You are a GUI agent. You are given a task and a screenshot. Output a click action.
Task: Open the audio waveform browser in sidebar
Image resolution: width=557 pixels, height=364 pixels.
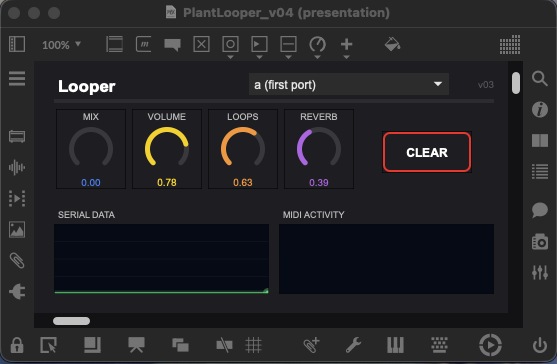point(17,167)
